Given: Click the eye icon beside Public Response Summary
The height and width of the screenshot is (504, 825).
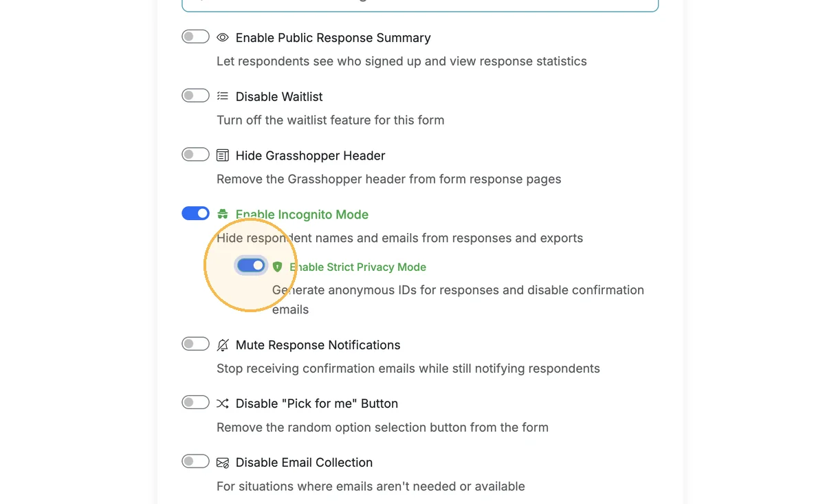Looking at the screenshot, I should (x=223, y=38).
